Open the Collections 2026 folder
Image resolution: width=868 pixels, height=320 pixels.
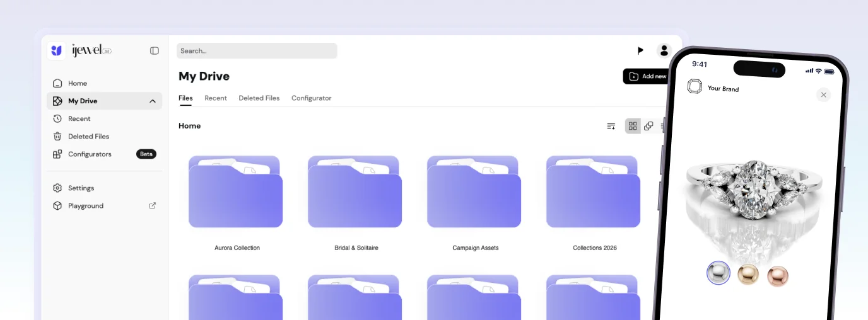(x=593, y=191)
